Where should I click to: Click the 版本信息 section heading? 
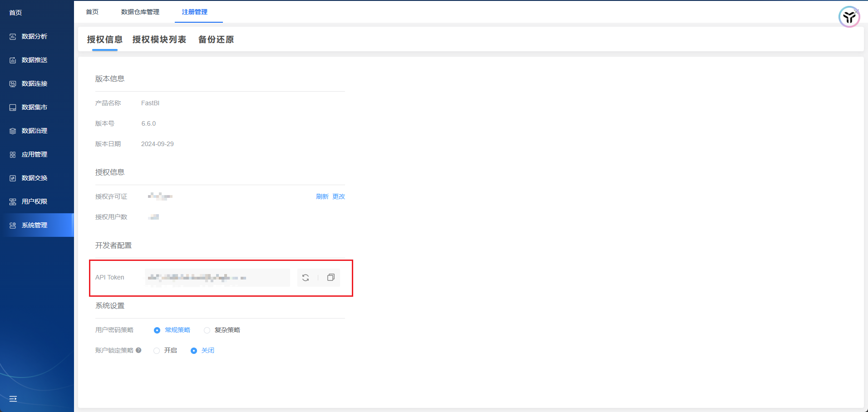click(x=110, y=78)
